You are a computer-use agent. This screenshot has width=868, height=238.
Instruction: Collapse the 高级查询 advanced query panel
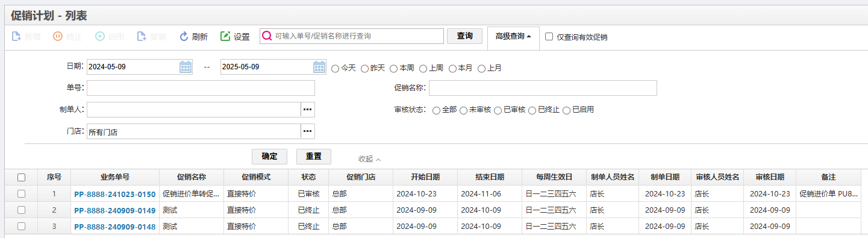tap(513, 36)
